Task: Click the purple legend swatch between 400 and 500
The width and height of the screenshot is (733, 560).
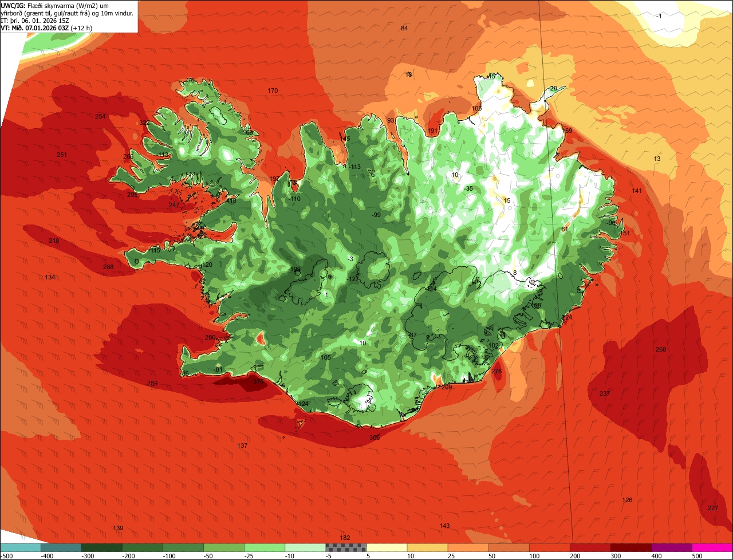Action: click(x=671, y=547)
